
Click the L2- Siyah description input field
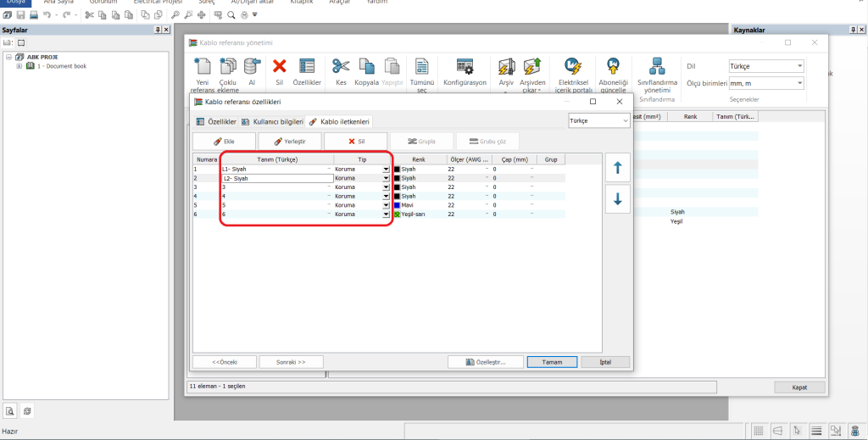[x=275, y=179]
